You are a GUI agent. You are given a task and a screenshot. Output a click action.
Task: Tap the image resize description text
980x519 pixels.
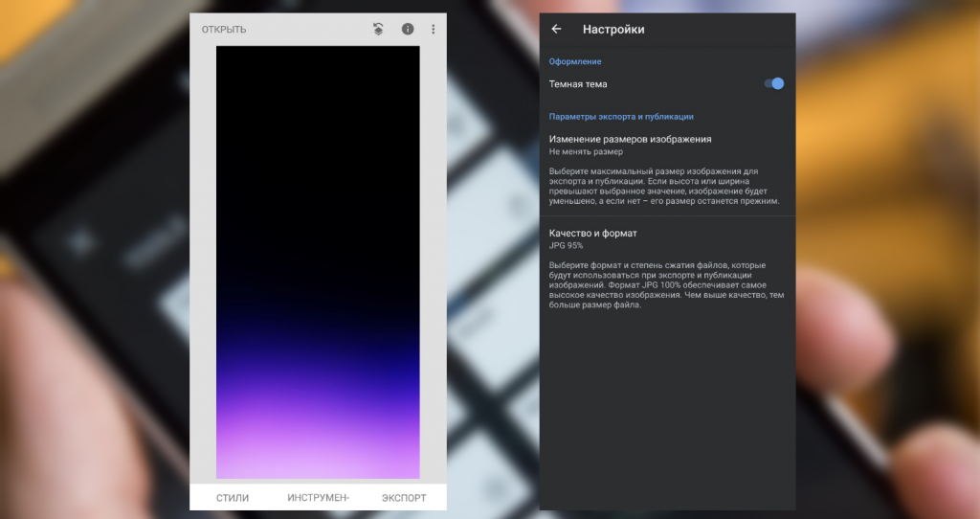664,187
